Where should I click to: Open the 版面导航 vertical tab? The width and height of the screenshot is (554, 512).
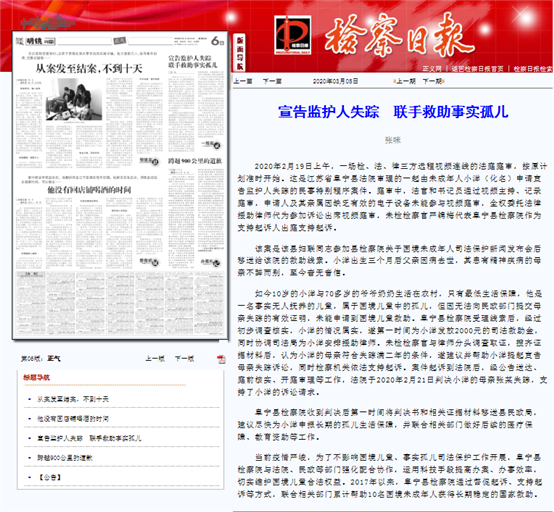240,53
